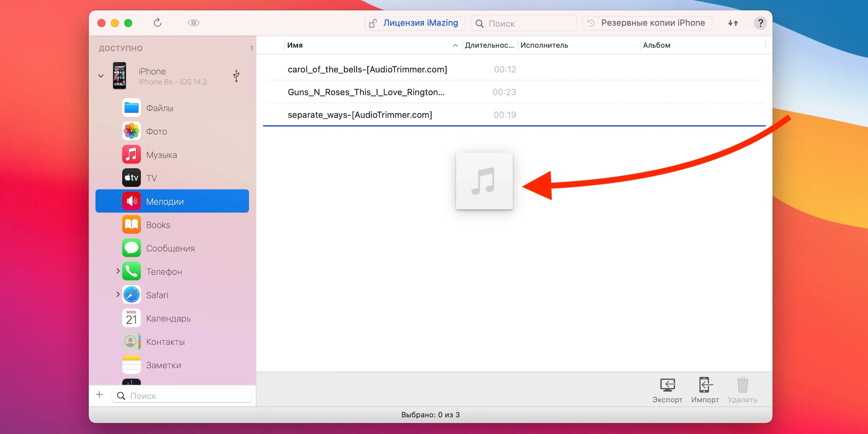The width and height of the screenshot is (868, 434).
Task: Open the Files section in the sidebar
Action: pos(159,108)
